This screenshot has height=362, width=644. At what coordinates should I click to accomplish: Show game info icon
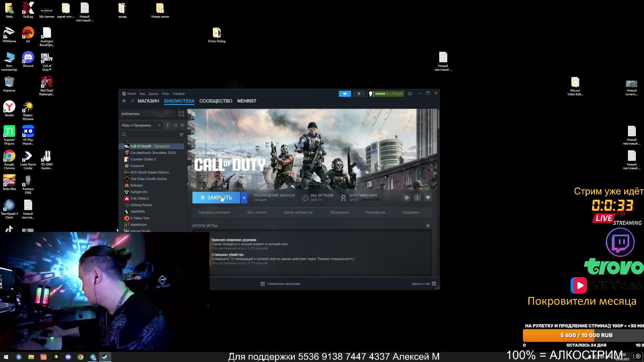417,198
